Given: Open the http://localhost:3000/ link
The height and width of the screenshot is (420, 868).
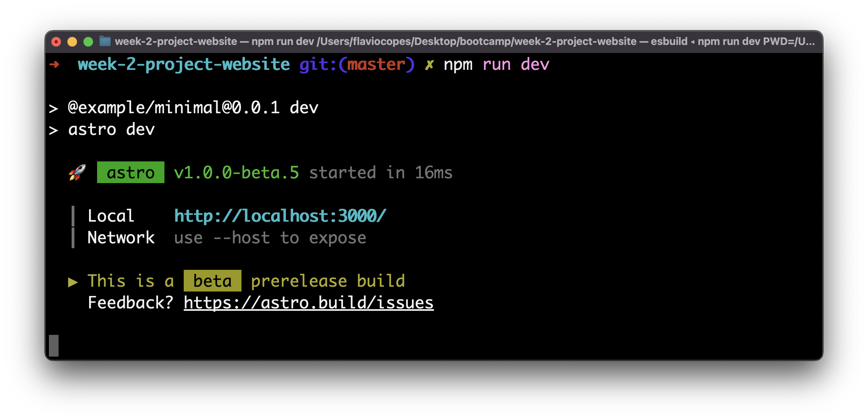Looking at the screenshot, I should 280,216.
